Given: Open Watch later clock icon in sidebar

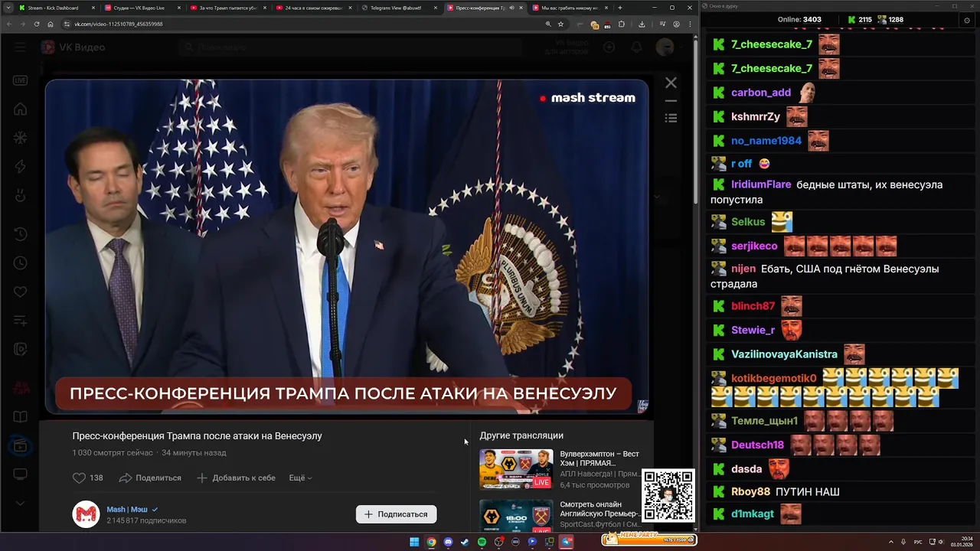Looking at the screenshot, I should click(x=21, y=262).
